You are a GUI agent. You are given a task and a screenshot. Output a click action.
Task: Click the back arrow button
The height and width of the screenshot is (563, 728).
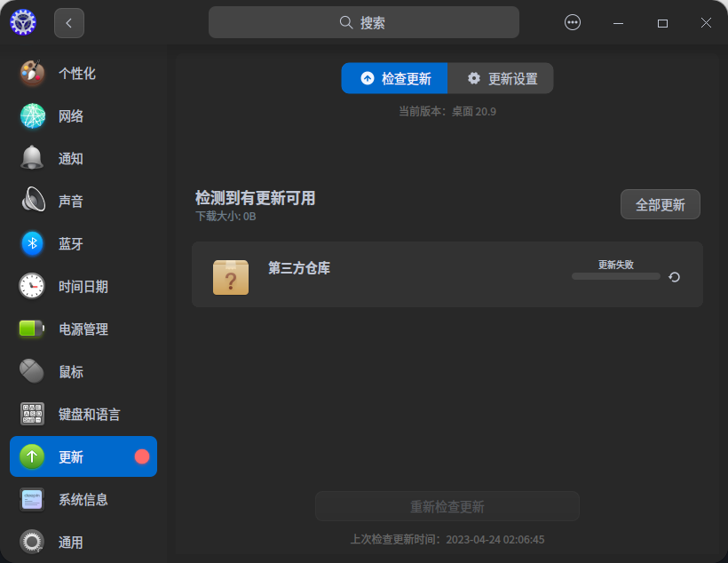pyautogui.click(x=68, y=22)
